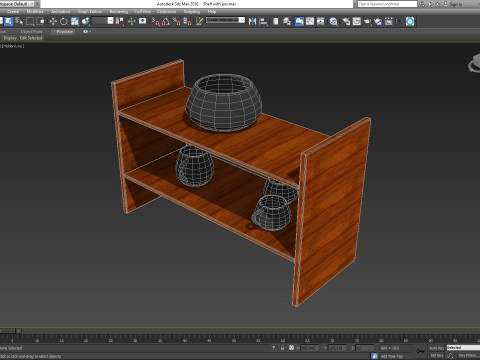Click the Mirror tool icon
The width and height of the screenshot is (480, 360).
click(253, 21)
